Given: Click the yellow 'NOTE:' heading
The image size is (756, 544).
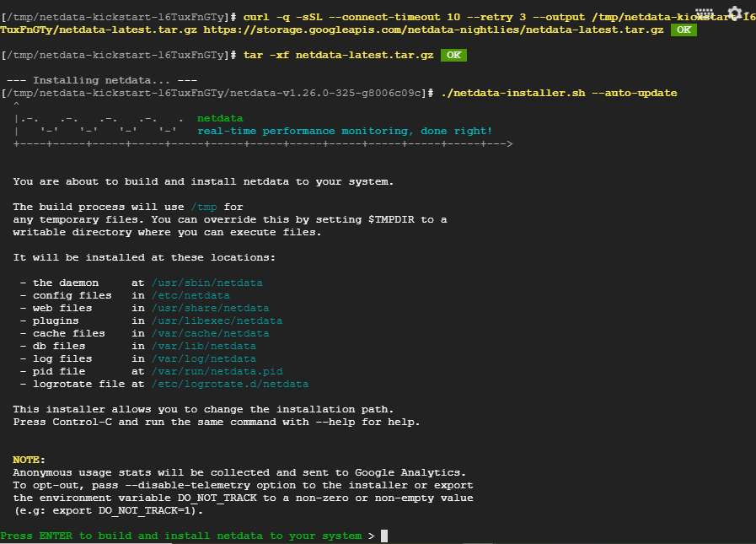Looking at the screenshot, I should [x=29, y=460].
